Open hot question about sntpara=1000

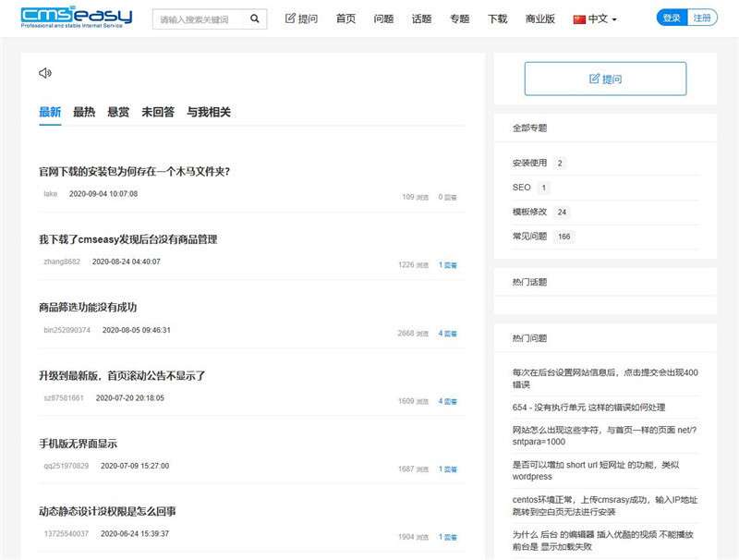(604, 436)
